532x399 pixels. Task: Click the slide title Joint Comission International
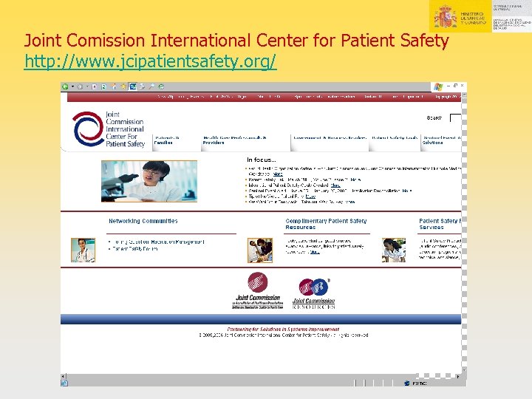(x=236, y=41)
